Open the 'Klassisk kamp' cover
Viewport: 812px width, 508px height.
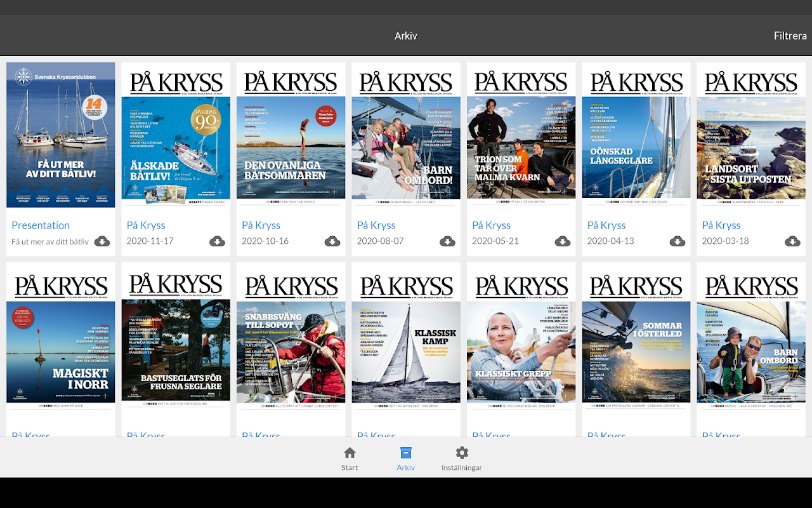pos(406,337)
